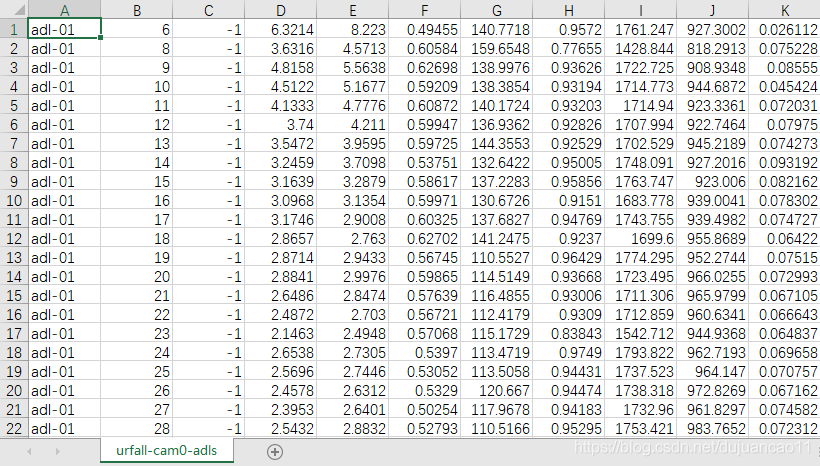Click cell with value 1732.96

pos(640,410)
